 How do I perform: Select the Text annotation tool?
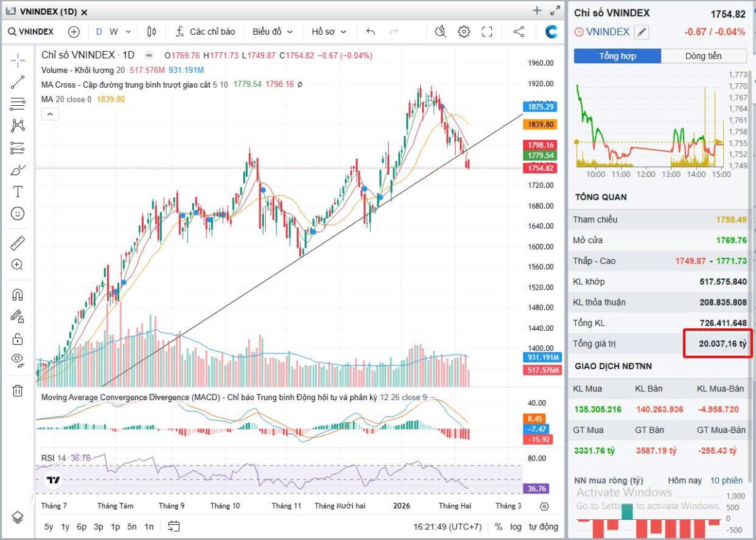coord(18,192)
